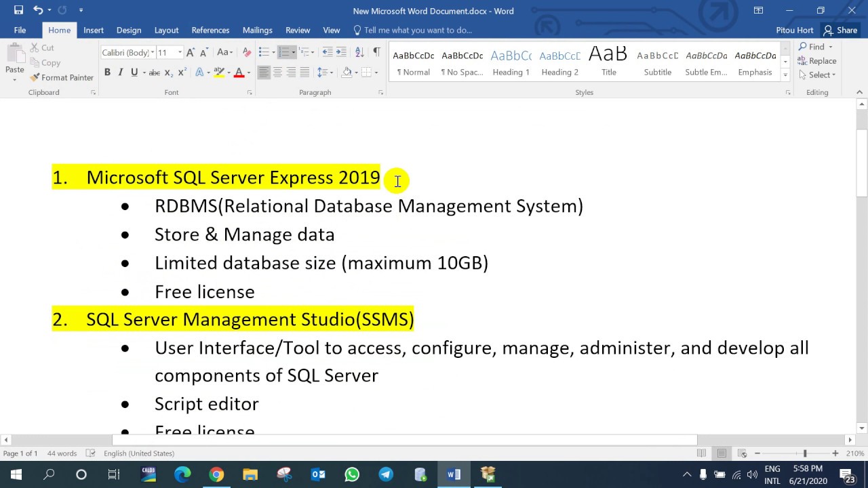Center-align the paragraph text
This screenshot has width=868, height=488.
click(277, 73)
